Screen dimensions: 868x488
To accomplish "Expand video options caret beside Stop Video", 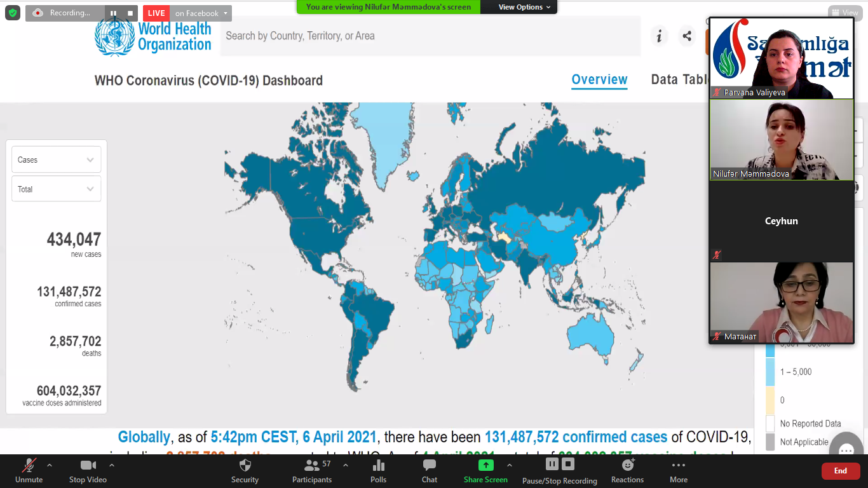I will [x=112, y=465].
